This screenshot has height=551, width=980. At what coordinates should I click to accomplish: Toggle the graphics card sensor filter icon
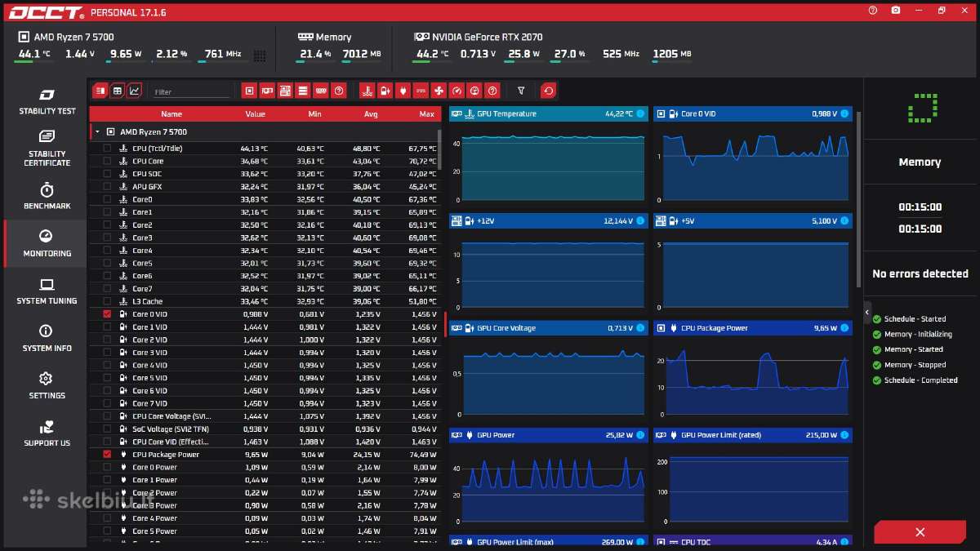(x=267, y=91)
